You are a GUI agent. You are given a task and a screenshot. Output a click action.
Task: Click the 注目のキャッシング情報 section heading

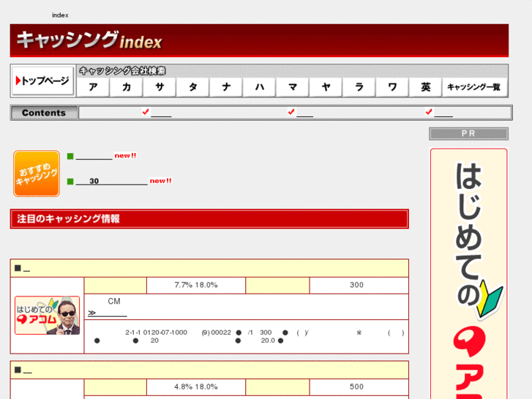click(209, 219)
